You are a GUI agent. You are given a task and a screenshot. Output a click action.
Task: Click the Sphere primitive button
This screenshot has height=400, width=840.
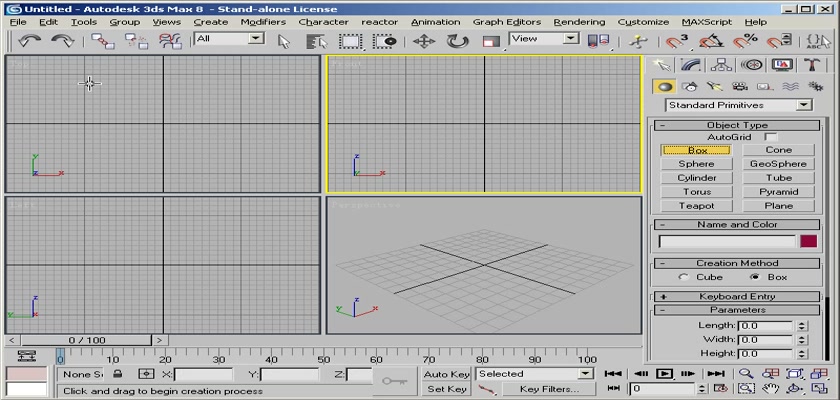pos(696,164)
